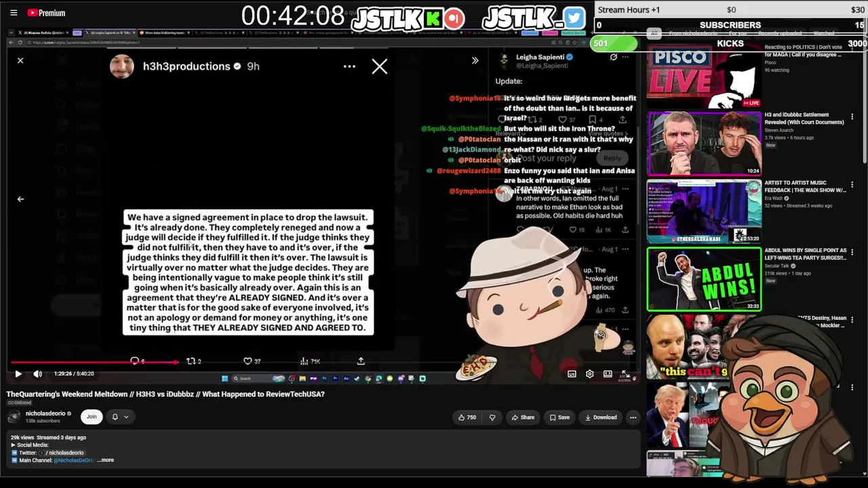The image size is (868, 488).
Task: Open the Wadi Show video thumbnail
Action: (704, 211)
